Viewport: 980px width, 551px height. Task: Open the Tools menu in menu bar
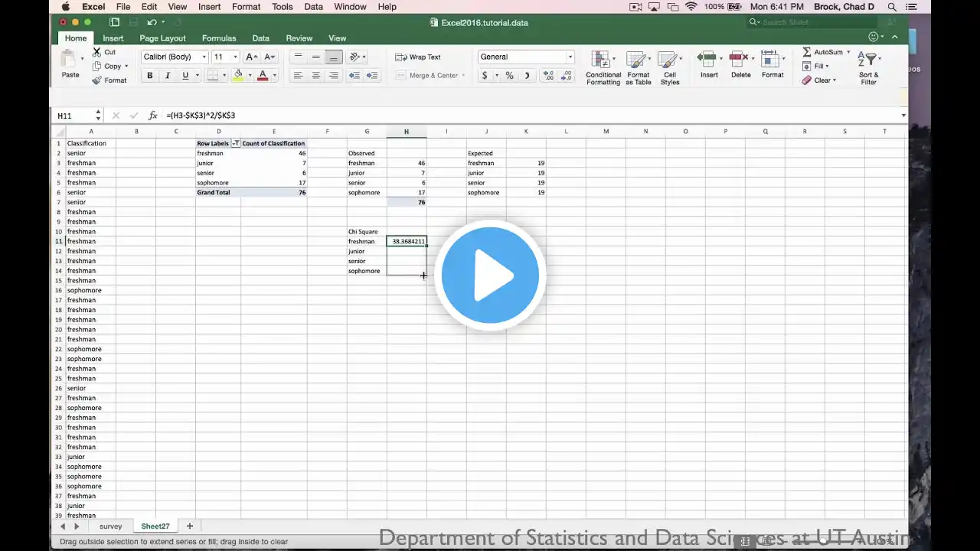pyautogui.click(x=282, y=7)
